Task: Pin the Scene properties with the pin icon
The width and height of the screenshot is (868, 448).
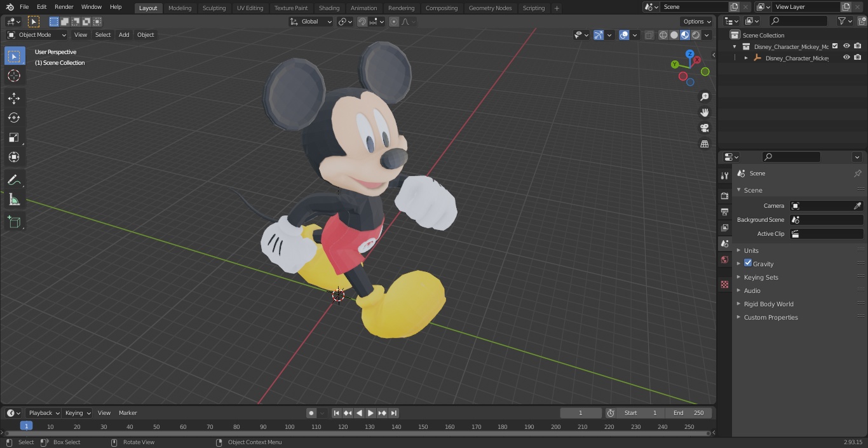Action: [x=857, y=173]
